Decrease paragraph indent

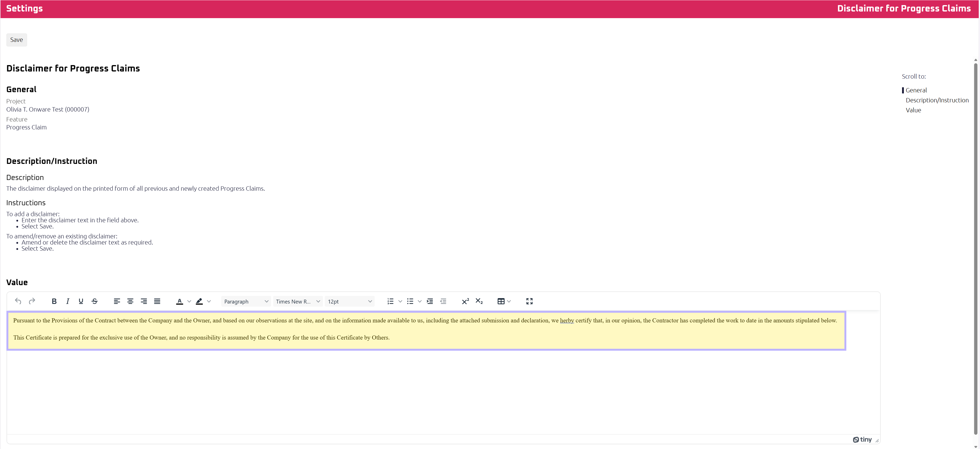pos(443,301)
